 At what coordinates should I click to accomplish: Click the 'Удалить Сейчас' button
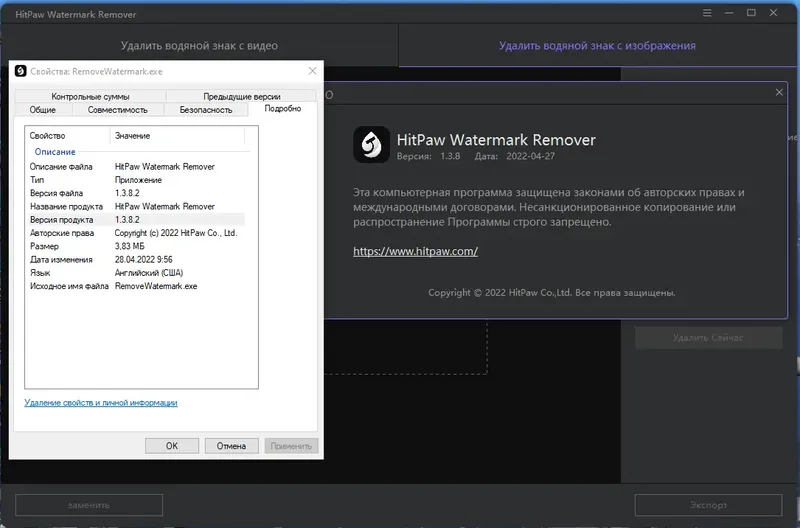pos(708,337)
